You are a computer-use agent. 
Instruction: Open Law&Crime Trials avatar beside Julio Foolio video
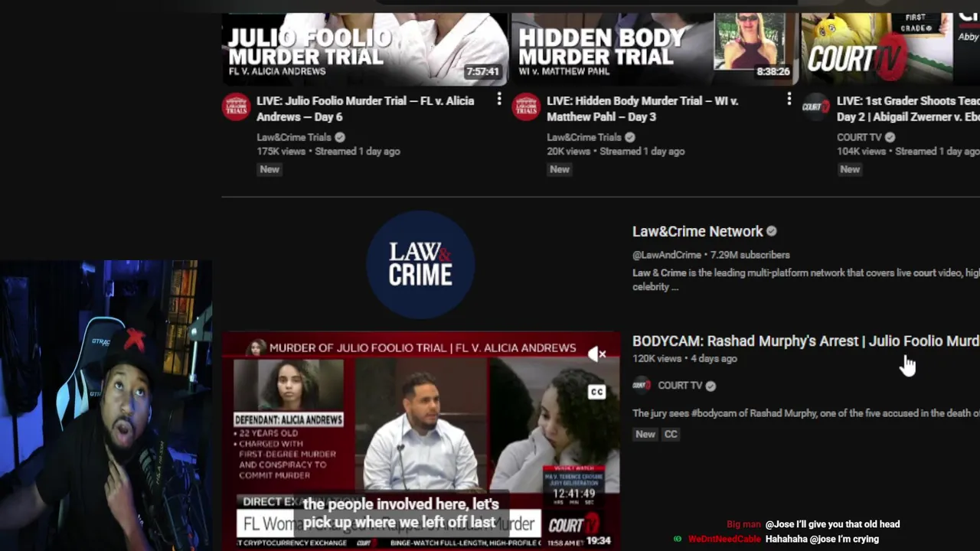(236, 106)
